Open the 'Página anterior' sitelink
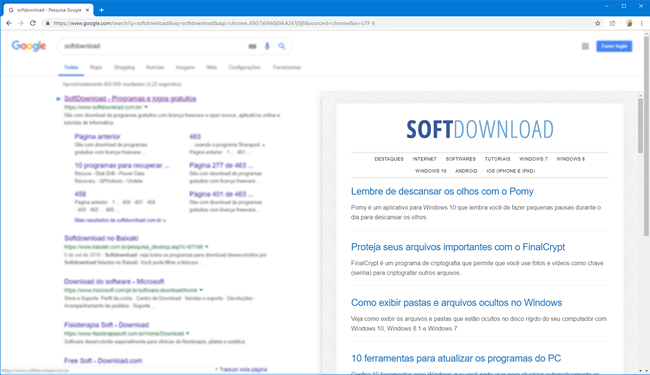Screen dimensions: 650x375 click(97, 136)
